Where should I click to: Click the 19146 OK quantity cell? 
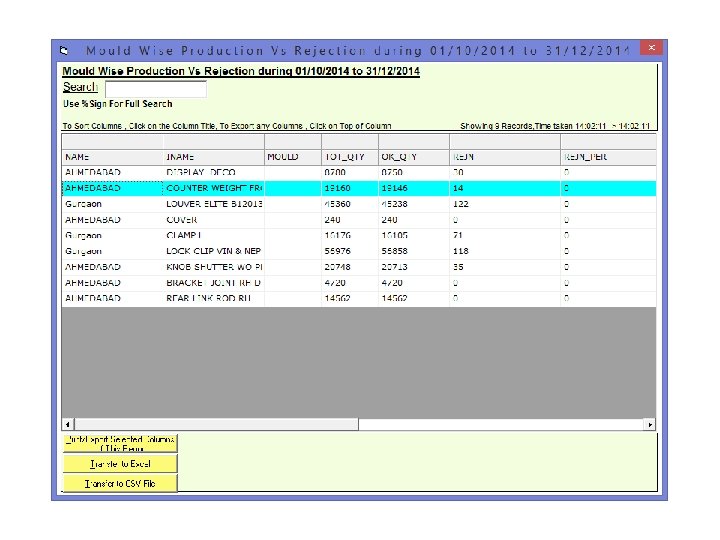[414, 188]
